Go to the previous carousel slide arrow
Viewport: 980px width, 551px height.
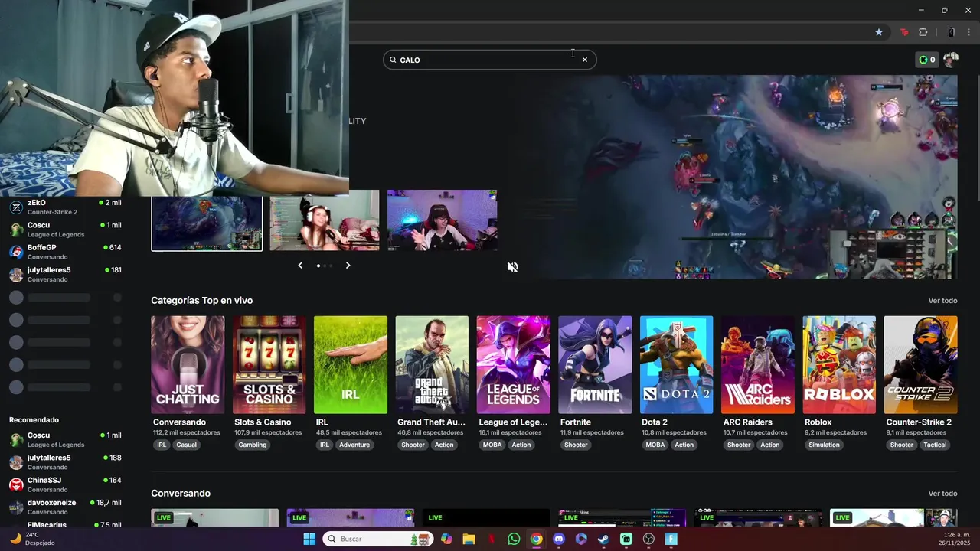(x=300, y=266)
